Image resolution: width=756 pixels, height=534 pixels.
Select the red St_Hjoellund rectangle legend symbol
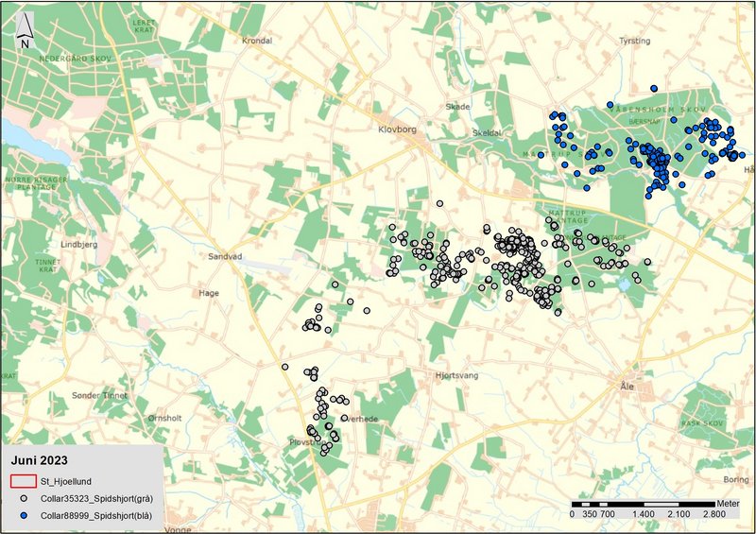click(23, 481)
